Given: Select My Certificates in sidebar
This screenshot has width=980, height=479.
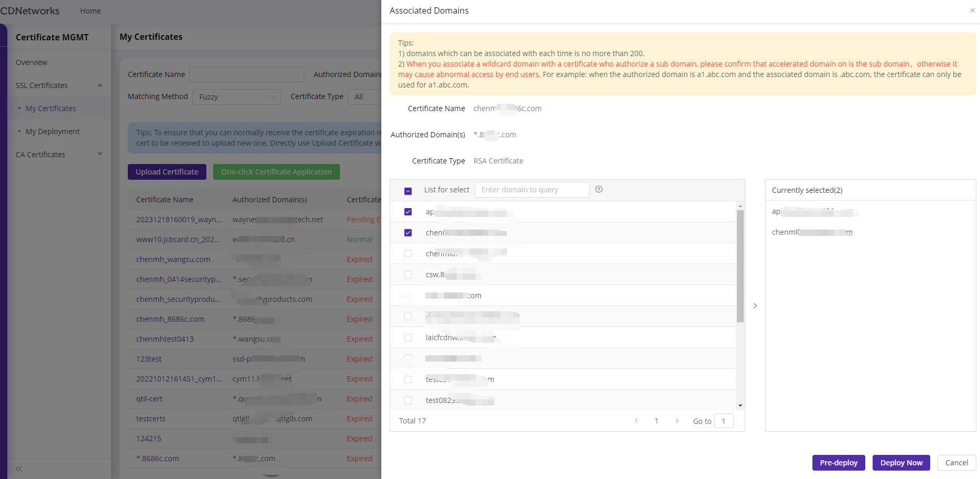Looking at the screenshot, I should (51, 108).
